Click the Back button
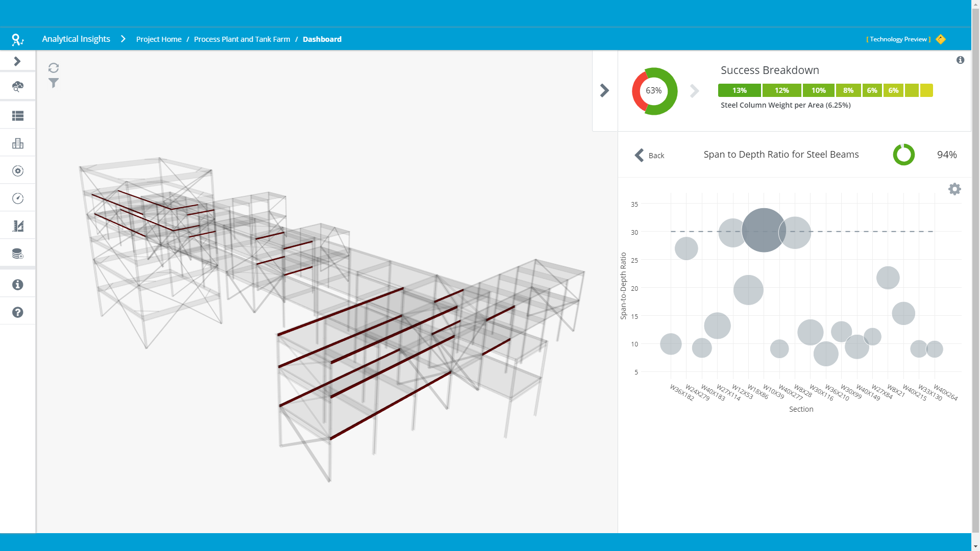Screen dimensions: 980x551 click(x=649, y=155)
